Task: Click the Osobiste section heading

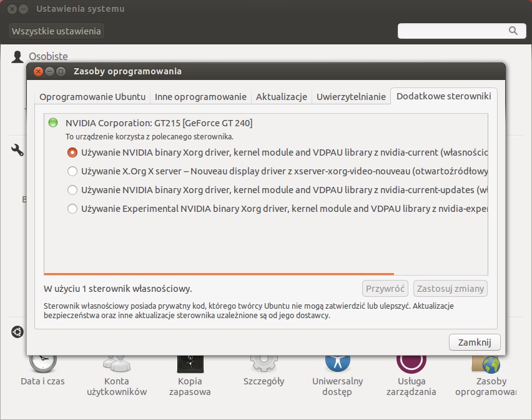Action: click(48, 56)
